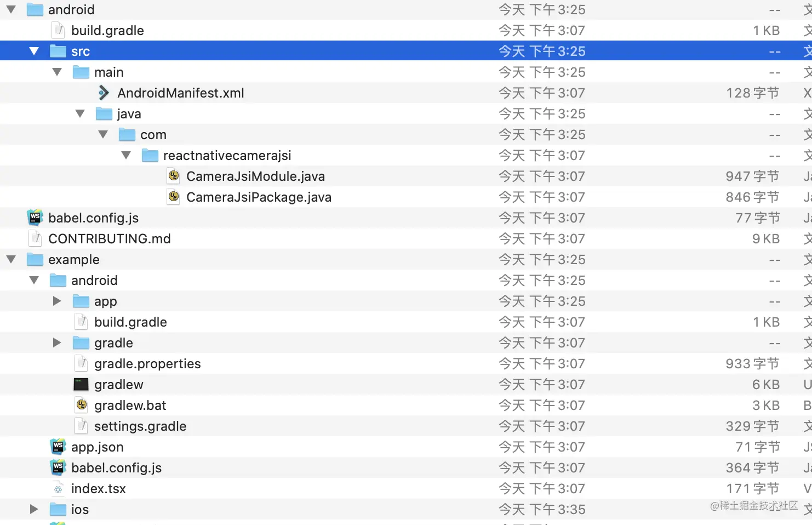Click the src folder icon
This screenshot has height=525, width=812.
point(58,51)
